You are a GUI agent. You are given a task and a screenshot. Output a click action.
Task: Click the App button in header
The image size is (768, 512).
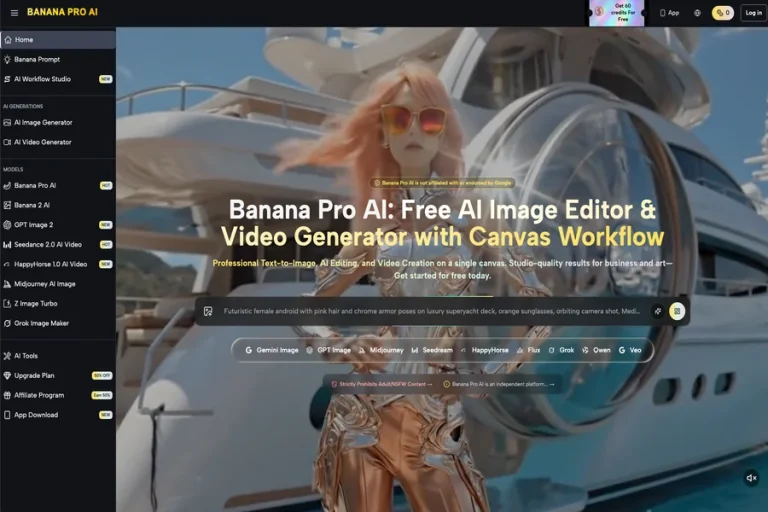[670, 13]
